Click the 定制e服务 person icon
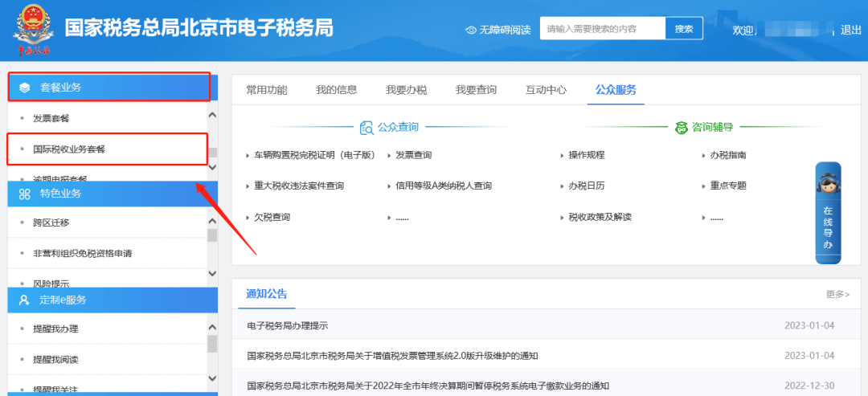Viewport: 868px width, 396px height. click(25, 300)
